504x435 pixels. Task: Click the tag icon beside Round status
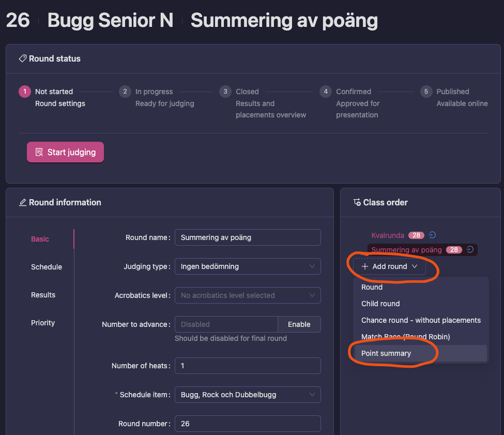tap(23, 59)
